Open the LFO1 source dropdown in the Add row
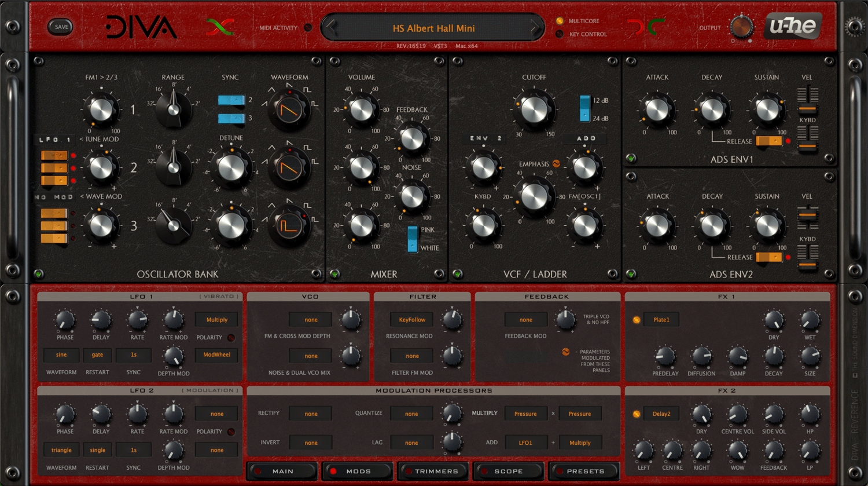868x486 pixels. tap(525, 443)
